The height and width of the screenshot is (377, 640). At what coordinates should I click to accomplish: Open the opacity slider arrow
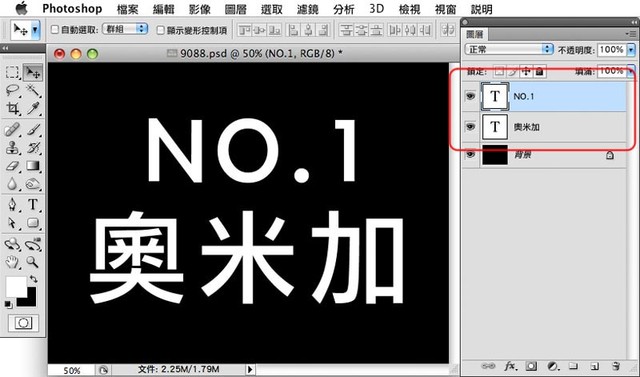631,50
